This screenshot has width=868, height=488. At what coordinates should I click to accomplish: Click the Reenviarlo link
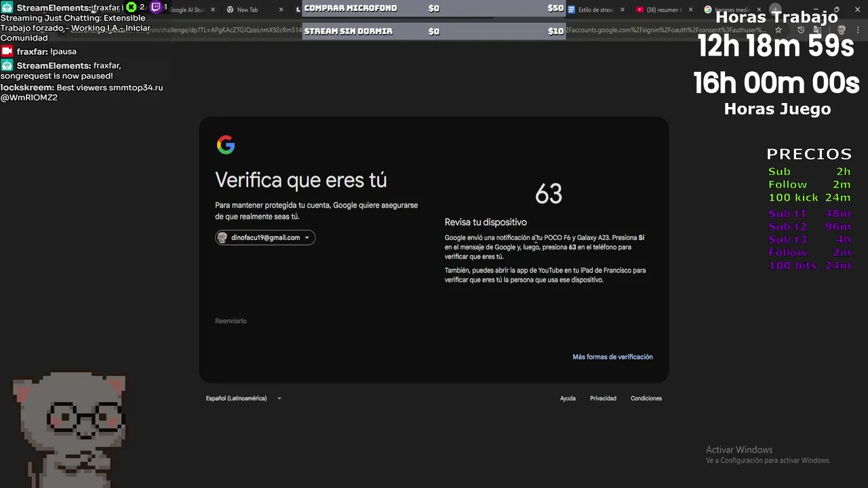coord(231,321)
